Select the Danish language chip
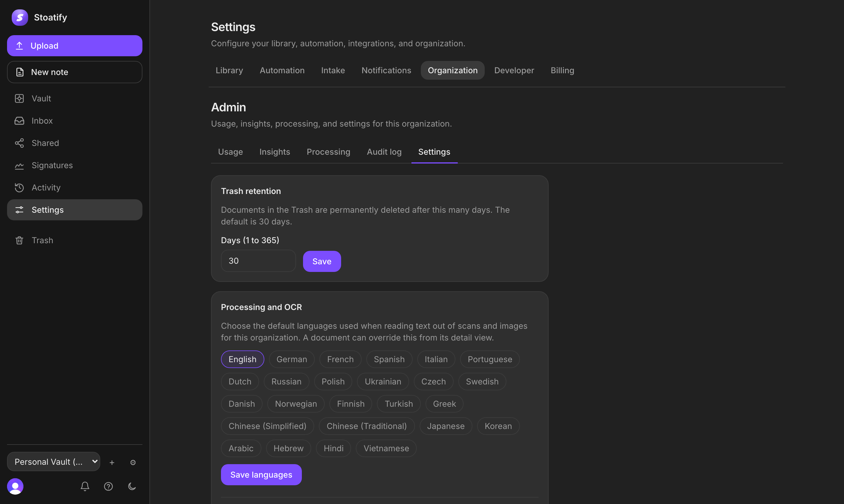Viewport: 844px width, 504px height. pos(241,404)
